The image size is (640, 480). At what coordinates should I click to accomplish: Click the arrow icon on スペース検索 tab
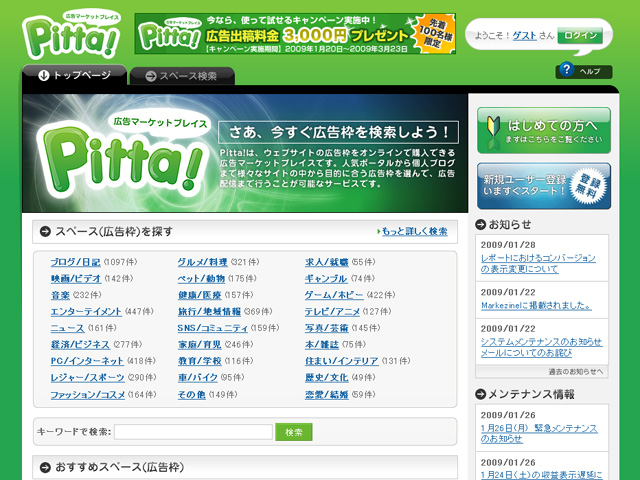tap(151, 76)
